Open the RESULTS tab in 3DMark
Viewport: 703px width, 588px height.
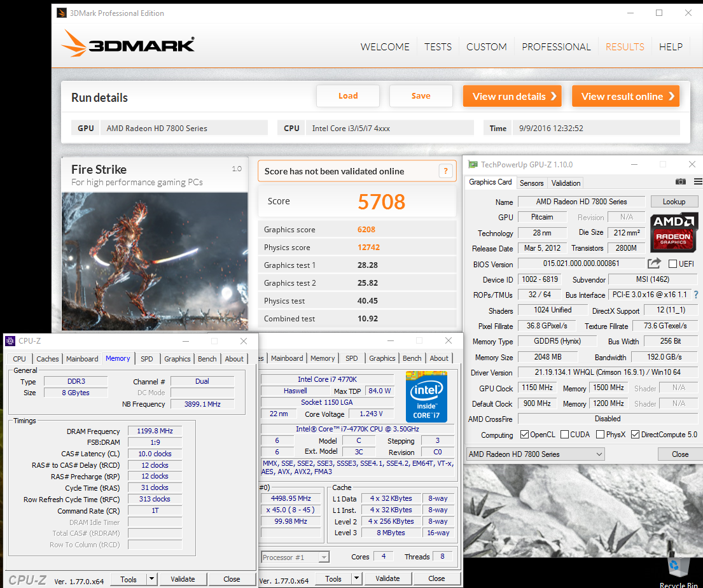pyautogui.click(x=625, y=46)
